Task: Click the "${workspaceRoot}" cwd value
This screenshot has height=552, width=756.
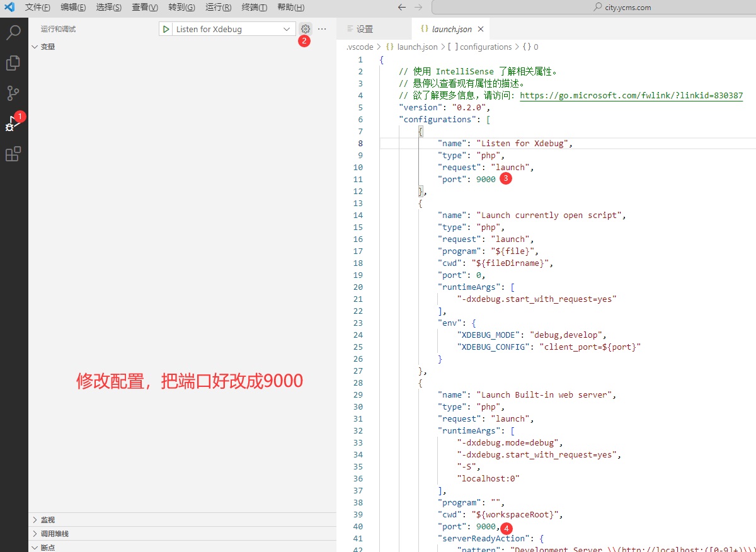Action: 515,514
